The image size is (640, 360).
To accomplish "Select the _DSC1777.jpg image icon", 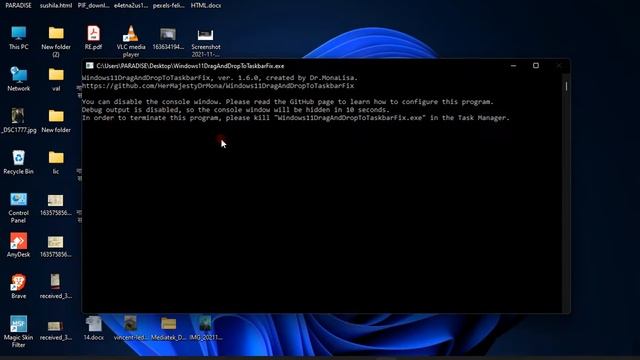I will tap(18, 121).
